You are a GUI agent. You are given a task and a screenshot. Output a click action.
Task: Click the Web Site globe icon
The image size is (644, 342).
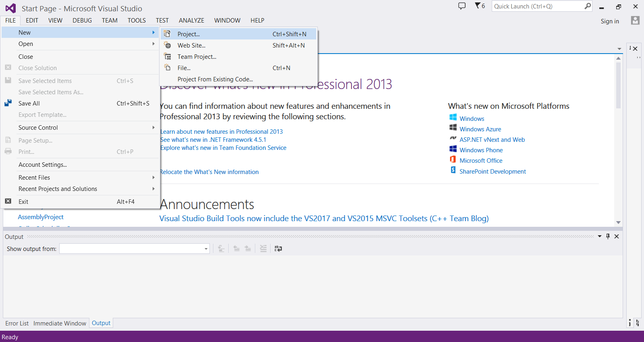coord(168,46)
